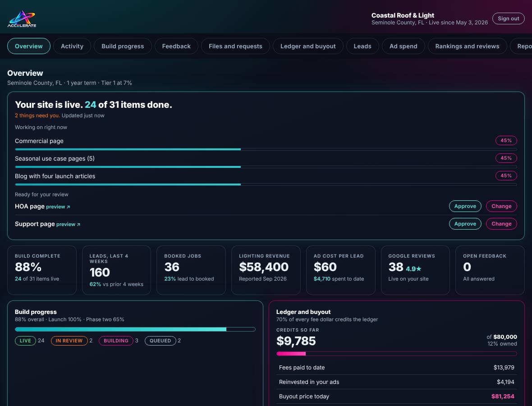Open the Lighting Revenue card
Image resolution: width=532 pixels, height=406 pixels.
click(266, 270)
